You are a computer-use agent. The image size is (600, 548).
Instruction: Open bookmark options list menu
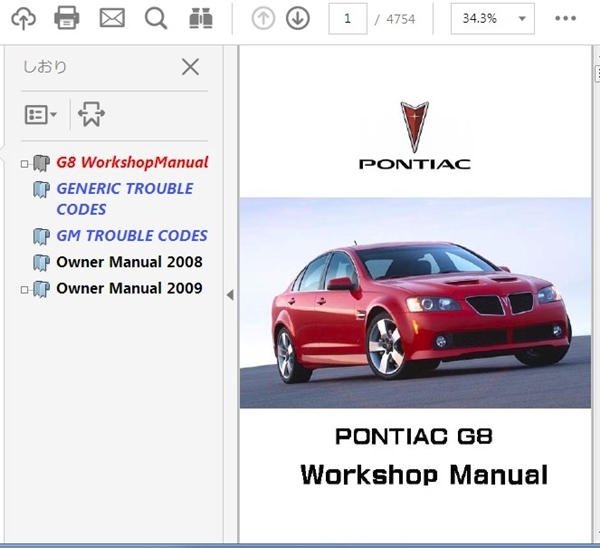tap(41, 114)
